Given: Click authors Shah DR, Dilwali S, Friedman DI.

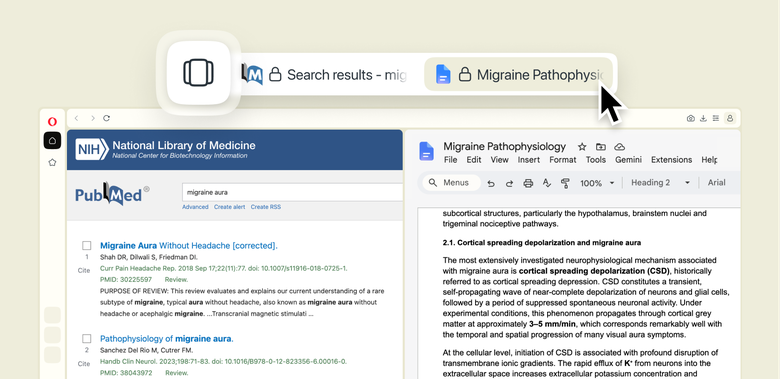Looking at the screenshot, I should [149, 257].
